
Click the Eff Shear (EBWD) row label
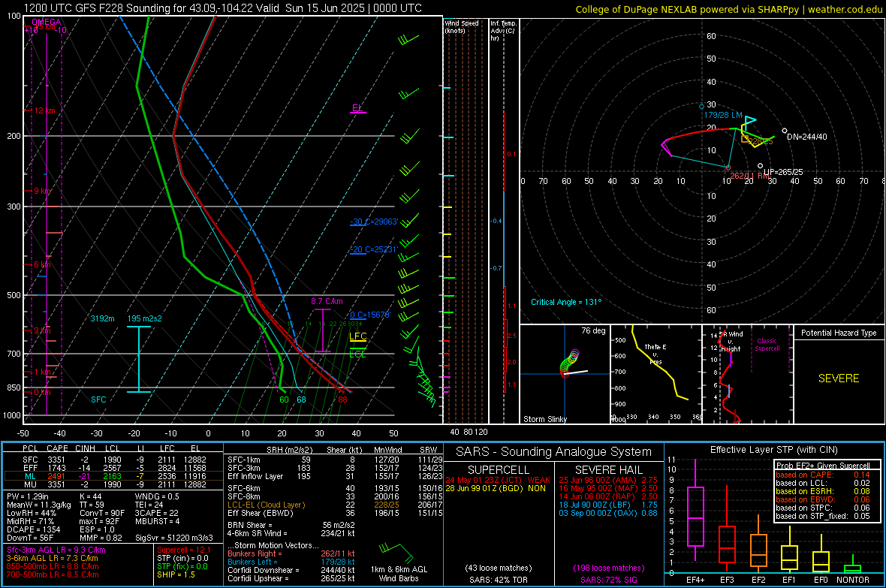(261, 514)
